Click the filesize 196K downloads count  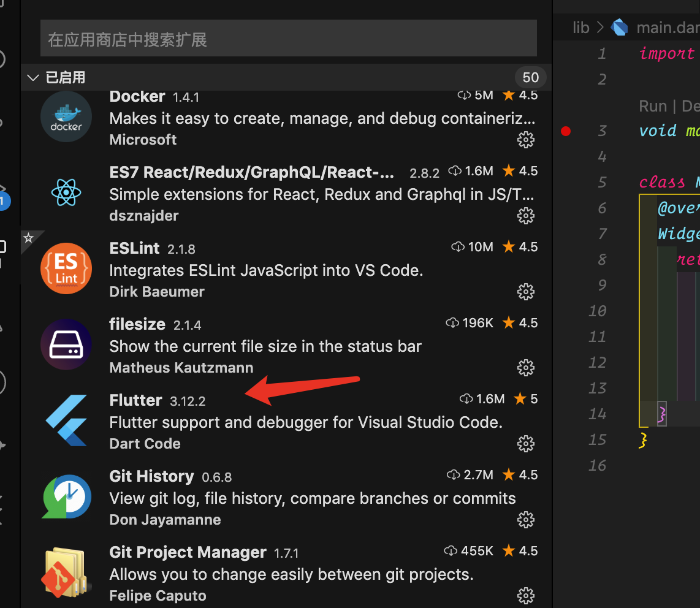pyautogui.click(x=477, y=323)
